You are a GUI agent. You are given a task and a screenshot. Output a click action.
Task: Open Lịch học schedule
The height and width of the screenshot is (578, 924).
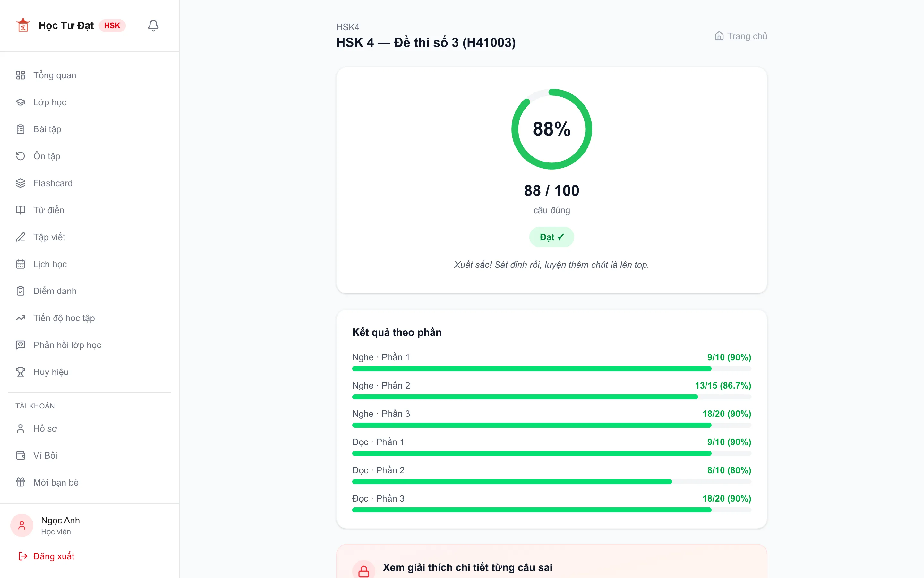pos(89,264)
